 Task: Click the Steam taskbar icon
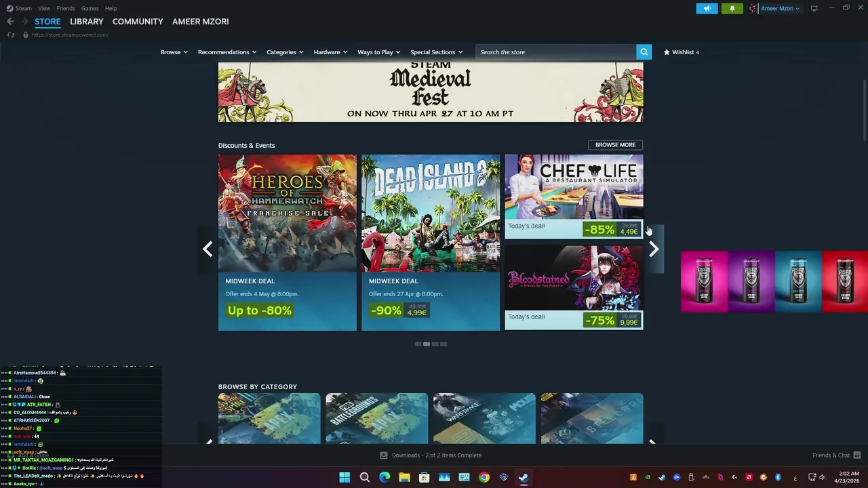(524, 477)
